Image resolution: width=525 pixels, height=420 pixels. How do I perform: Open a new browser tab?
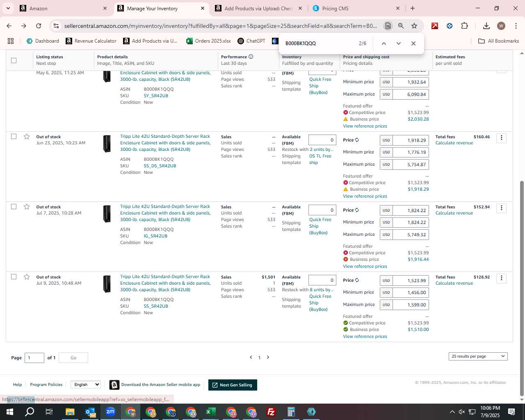tap(413, 8)
